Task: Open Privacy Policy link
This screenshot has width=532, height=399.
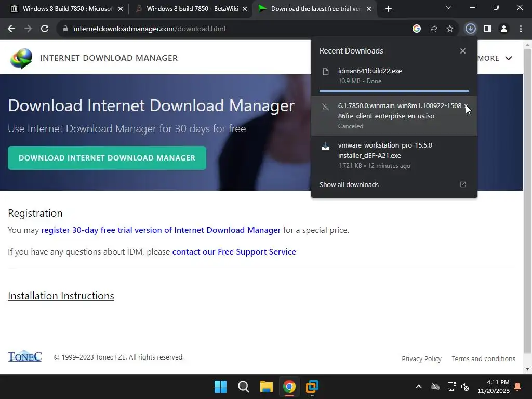Action: click(x=421, y=358)
